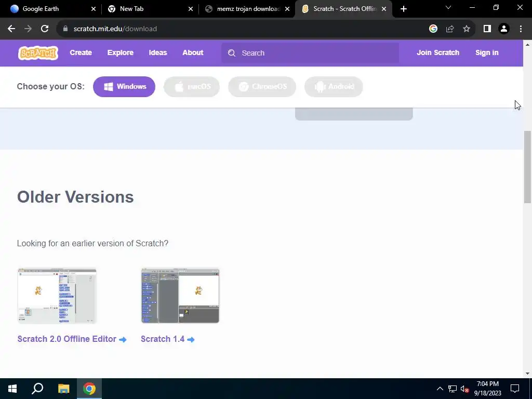This screenshot has height=399, width=532.
Task: Open the Windows Start menu
Action: click(x=12, y=389)
